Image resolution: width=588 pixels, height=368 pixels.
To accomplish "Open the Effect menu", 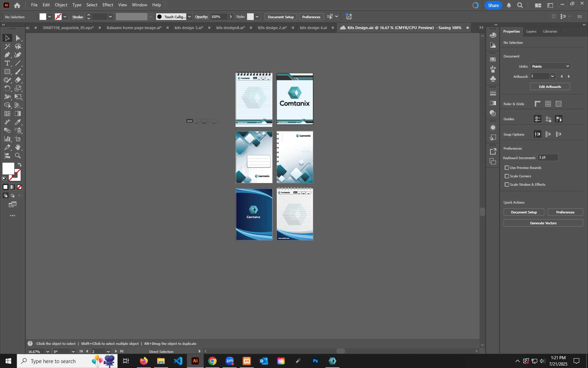I will click(108, 5).
